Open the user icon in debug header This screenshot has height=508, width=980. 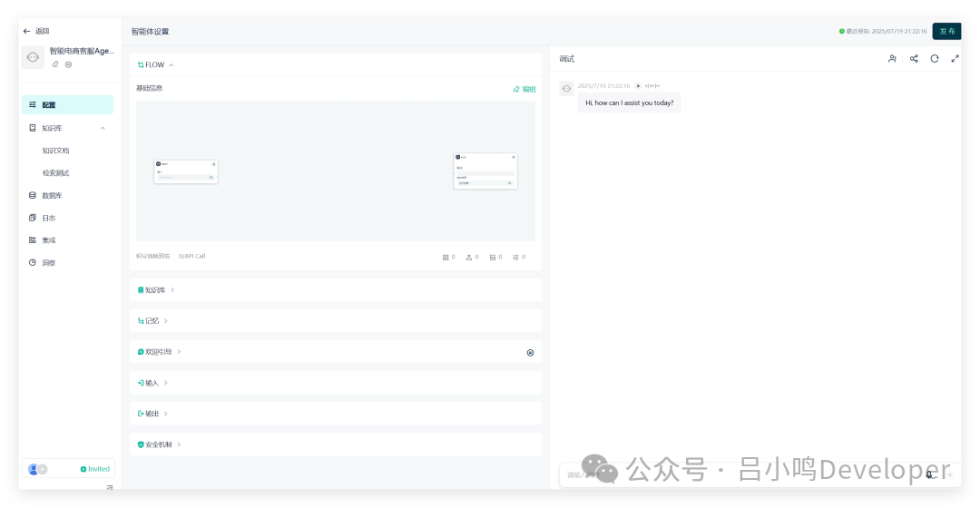point(892,59)
